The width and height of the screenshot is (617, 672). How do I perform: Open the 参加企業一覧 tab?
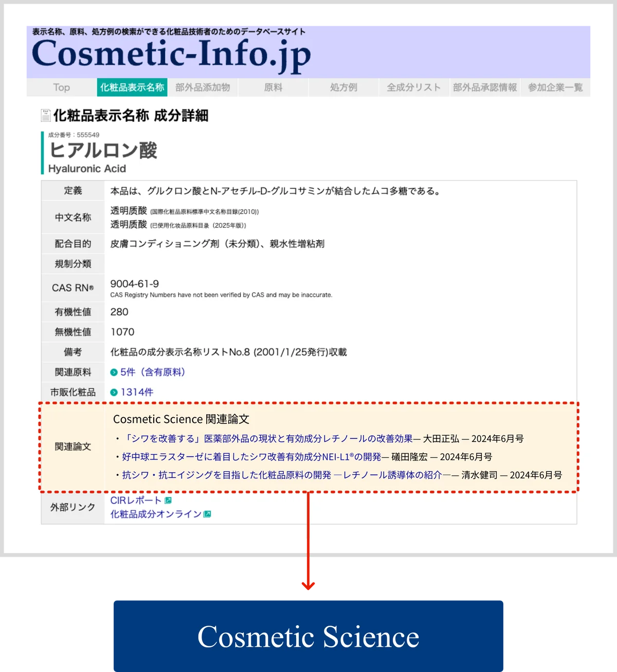pos(555,87)
